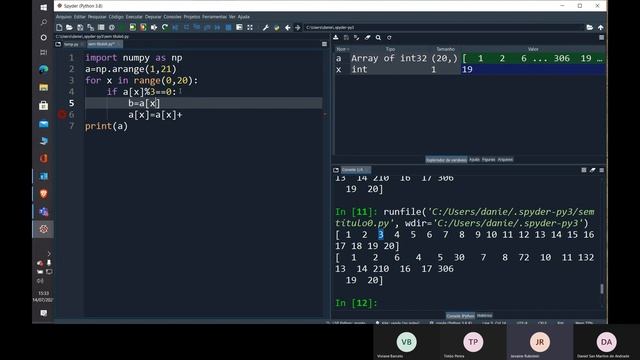
Task: Open Preferences wrench icon
Action: pos(266,27)
